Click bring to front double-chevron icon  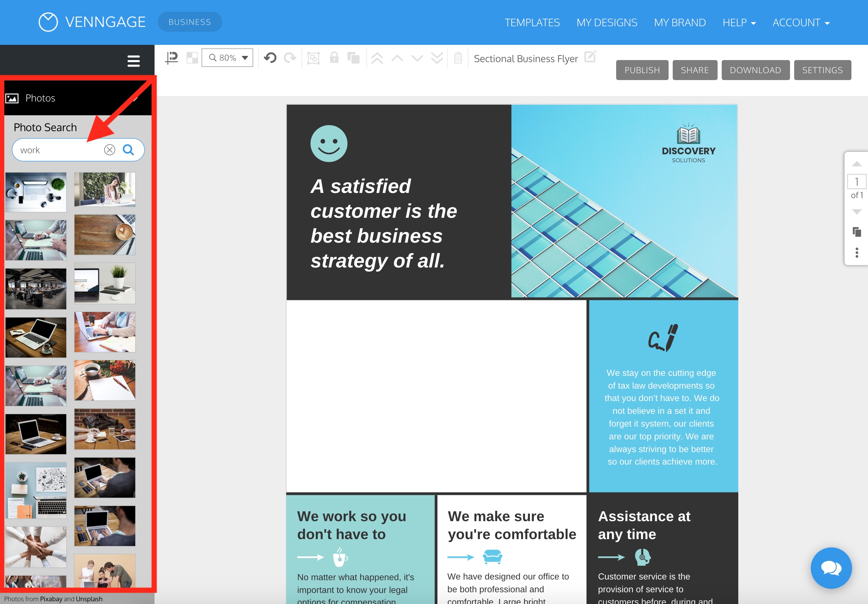(x=377, y=58)
